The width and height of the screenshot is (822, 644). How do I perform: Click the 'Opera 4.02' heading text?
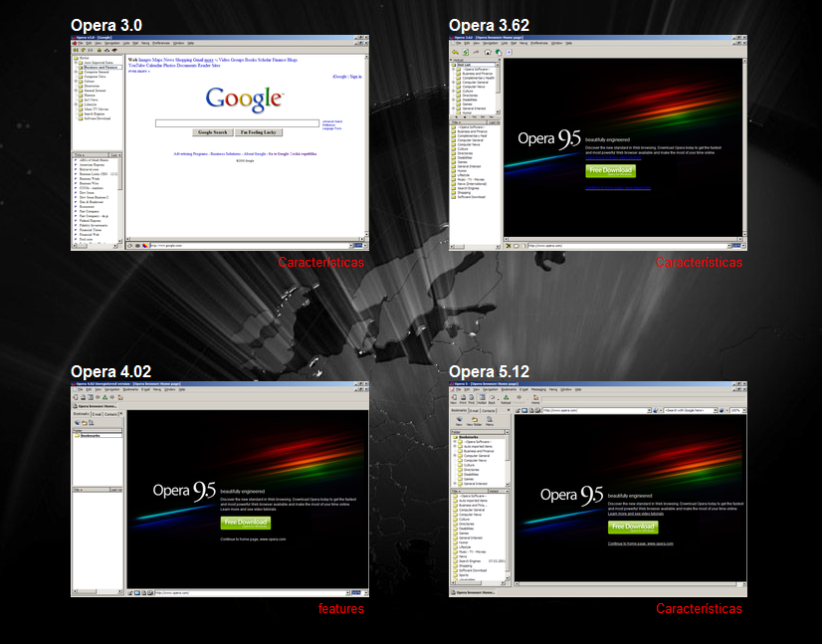click(x=111, y=371)
